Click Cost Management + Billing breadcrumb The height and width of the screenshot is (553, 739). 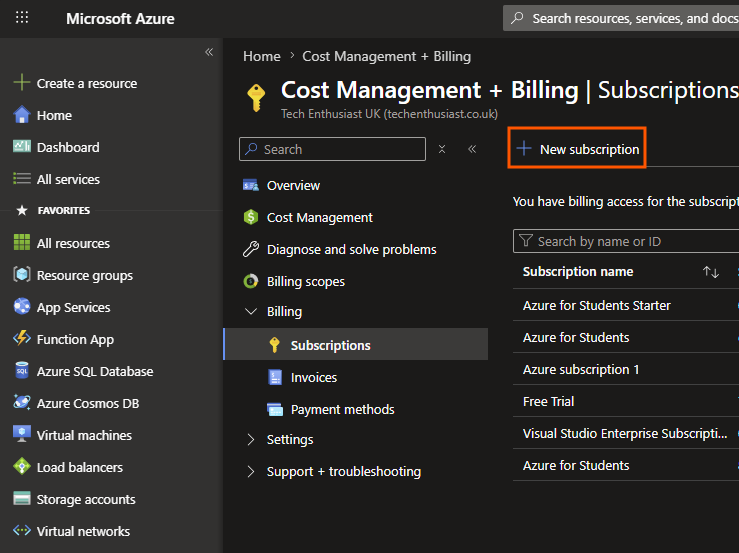click(386, 56)
